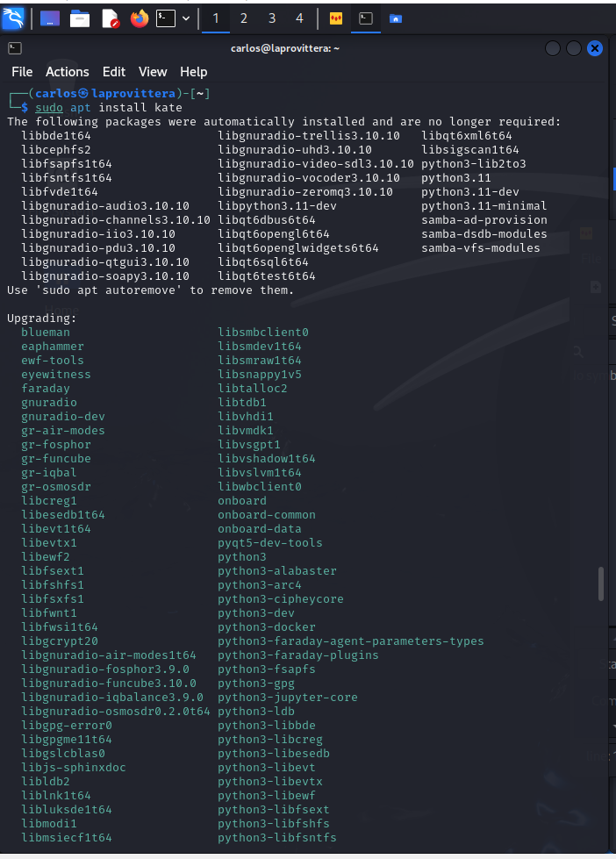Screen dimensions: 616x859
Task: Launch Firefox from the top panel
Action: 140,18
